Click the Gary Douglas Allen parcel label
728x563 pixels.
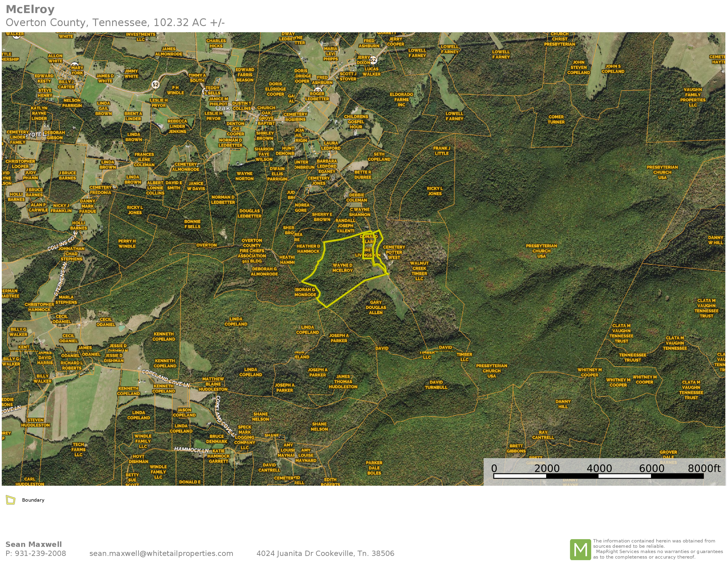[x=376, y=307]
